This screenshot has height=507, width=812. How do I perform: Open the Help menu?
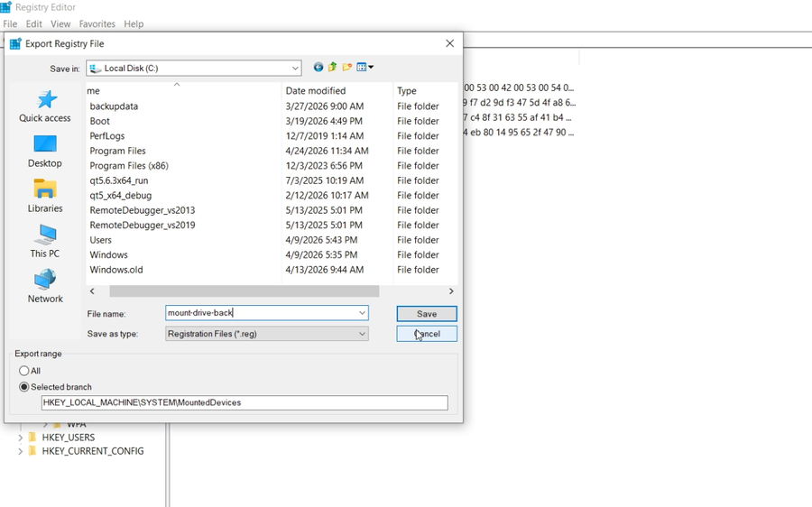coord(134,23)
